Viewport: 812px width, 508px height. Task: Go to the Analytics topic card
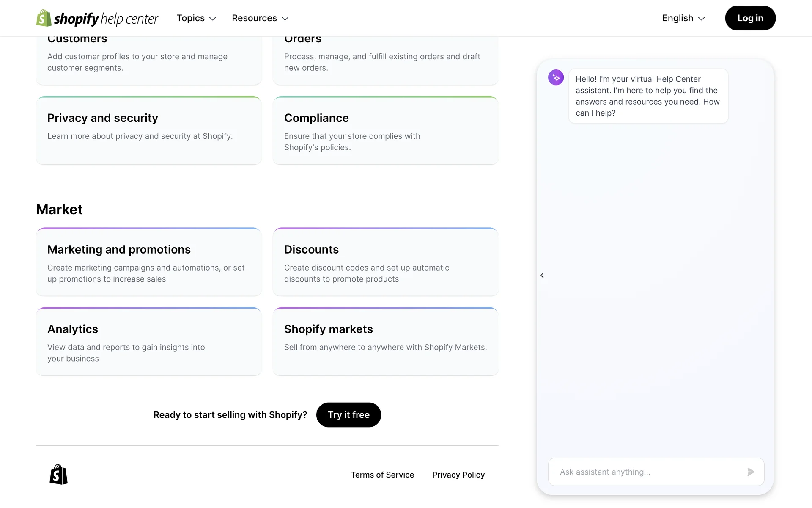148,342
